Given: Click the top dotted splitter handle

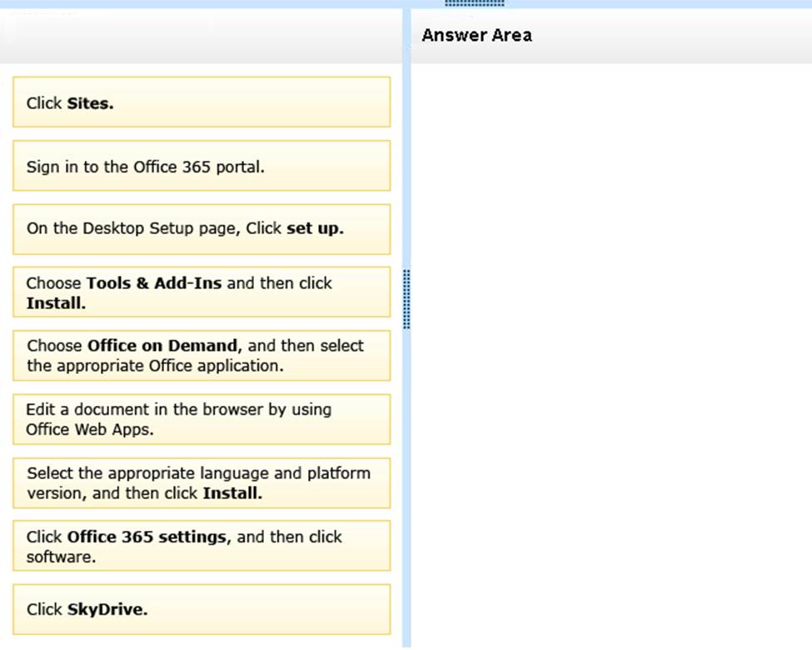Looking at the screenshot, I should 475,3.
